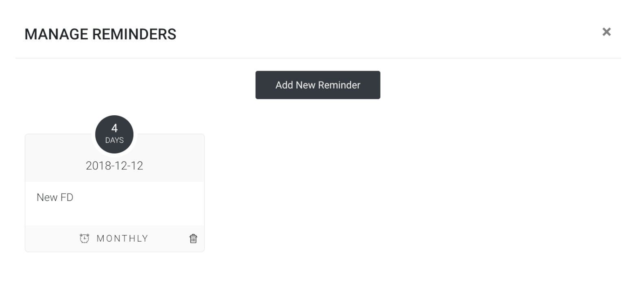Click the New FD reminder title
Image resolution: width=644 pixels, height=285 pixels.
(55, 197)
